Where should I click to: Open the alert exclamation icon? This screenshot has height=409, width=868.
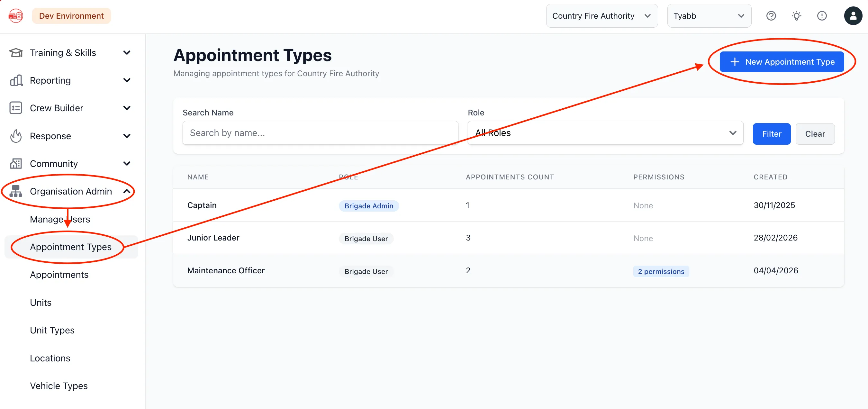tap(822, 16)
